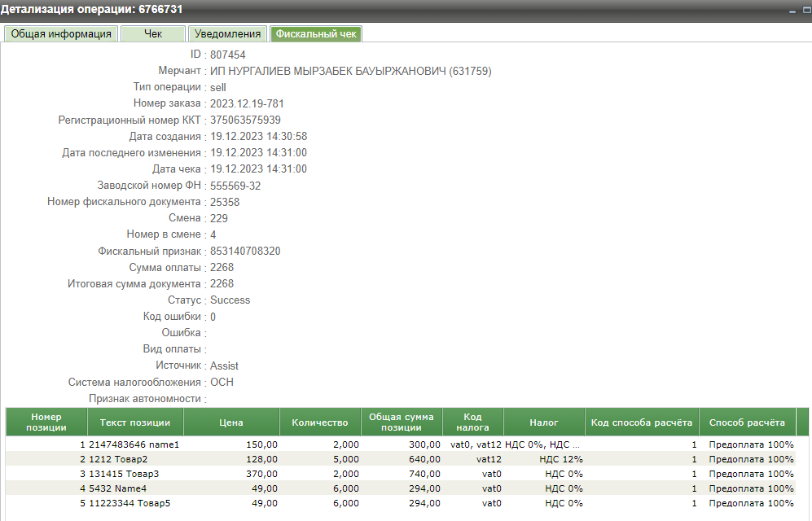Image resolution: width=812 pixels, height=521 pixels.
Task: Sort by Номер позиции column header
Action: pyautogui.click(x=46, y=422)
